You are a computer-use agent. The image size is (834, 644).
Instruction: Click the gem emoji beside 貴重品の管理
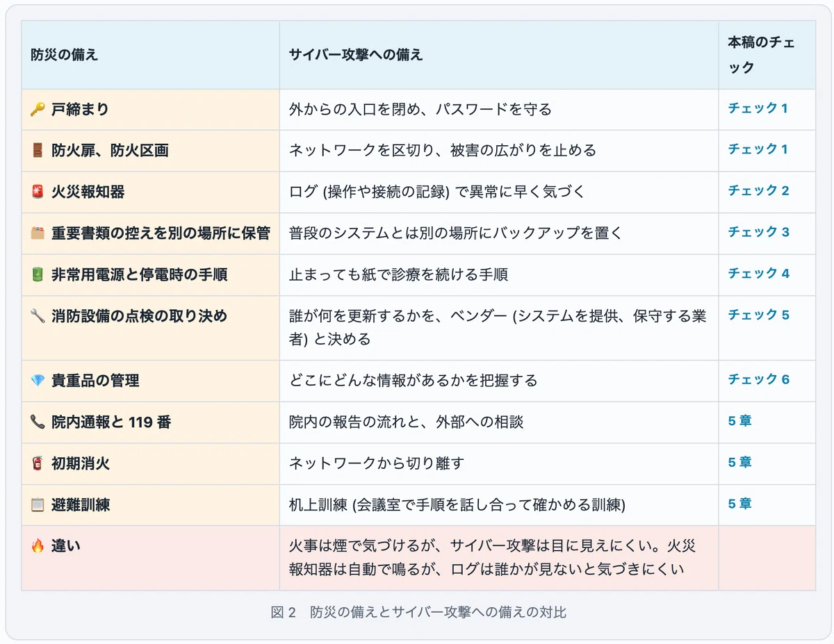38,381
